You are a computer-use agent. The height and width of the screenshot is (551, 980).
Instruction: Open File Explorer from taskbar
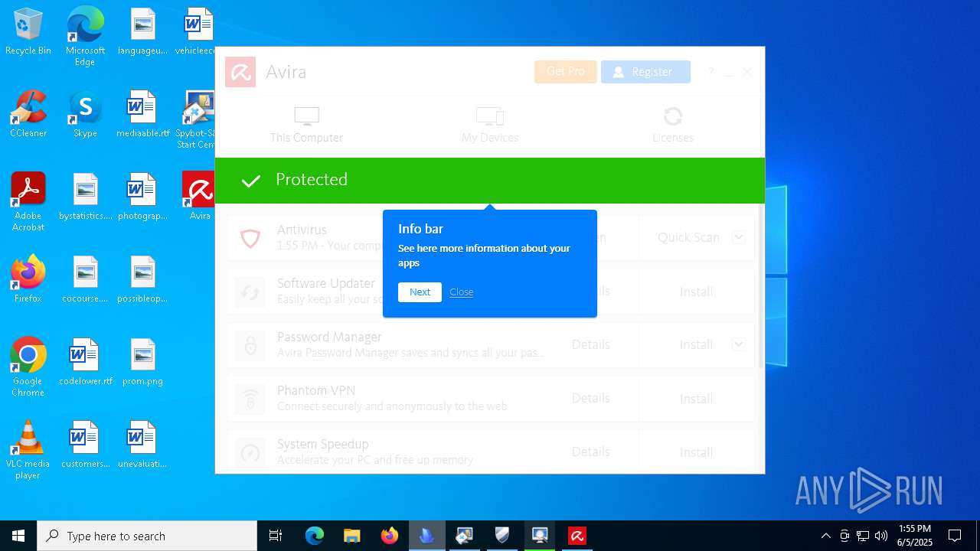(351, 536)
